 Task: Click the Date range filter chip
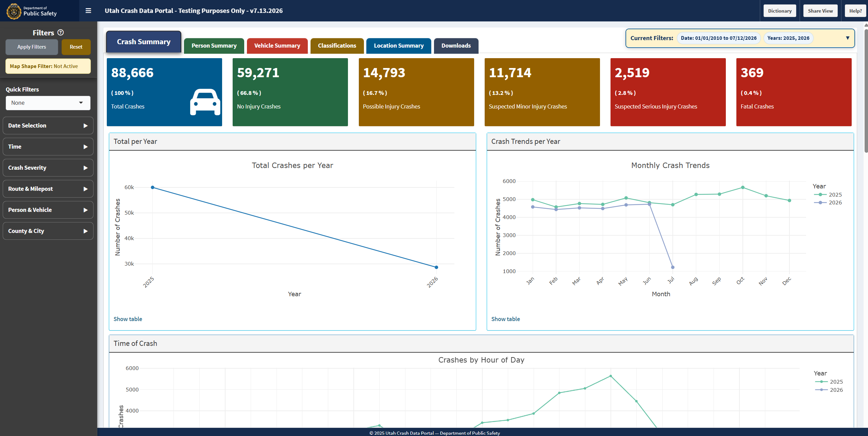[x=718, y=38]
